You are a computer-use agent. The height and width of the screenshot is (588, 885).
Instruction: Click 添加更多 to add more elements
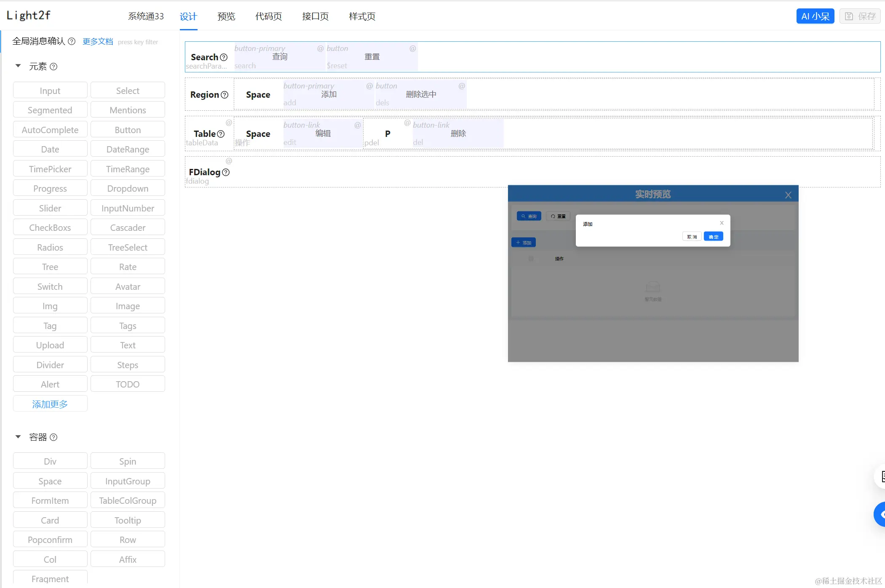click(50, 404)
